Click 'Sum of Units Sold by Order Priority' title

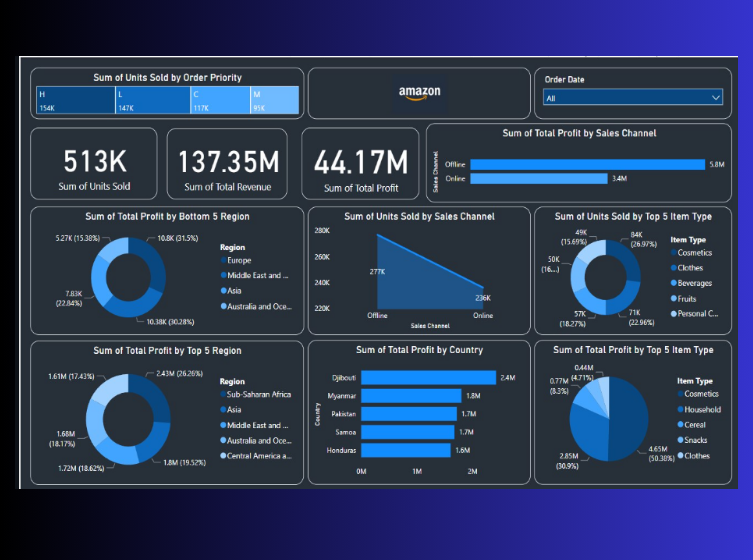click(167, 78)
